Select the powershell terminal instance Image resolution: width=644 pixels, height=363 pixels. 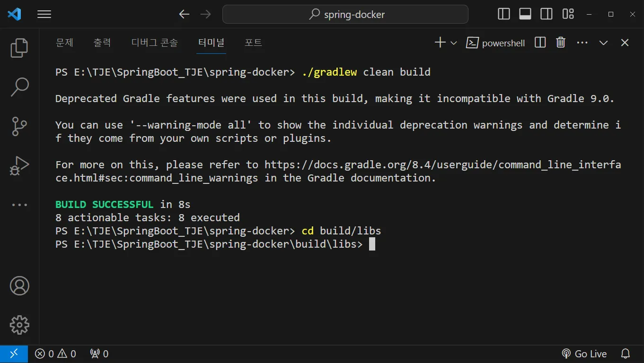click(495, 43)
